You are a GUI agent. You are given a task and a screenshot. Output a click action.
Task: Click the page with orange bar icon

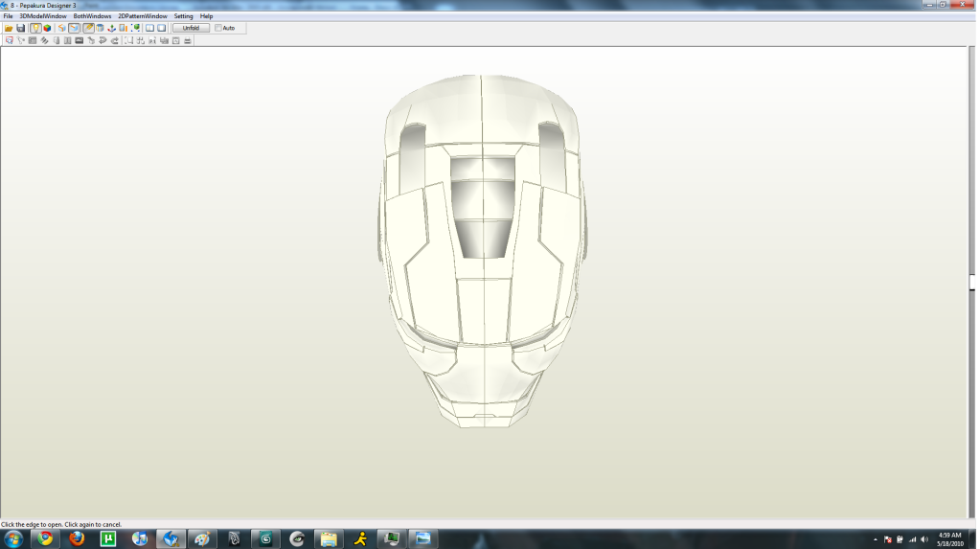coord(124,28)
